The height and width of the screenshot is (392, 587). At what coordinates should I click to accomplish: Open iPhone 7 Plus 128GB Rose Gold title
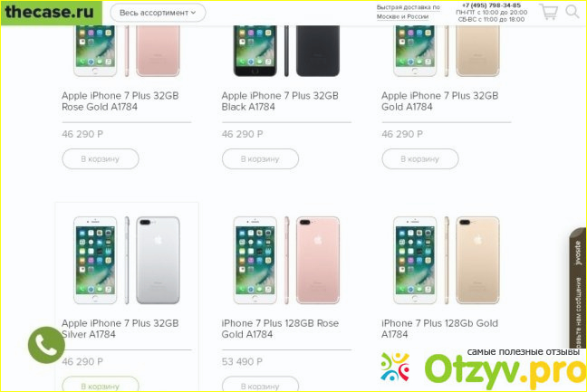click(280, 329)
